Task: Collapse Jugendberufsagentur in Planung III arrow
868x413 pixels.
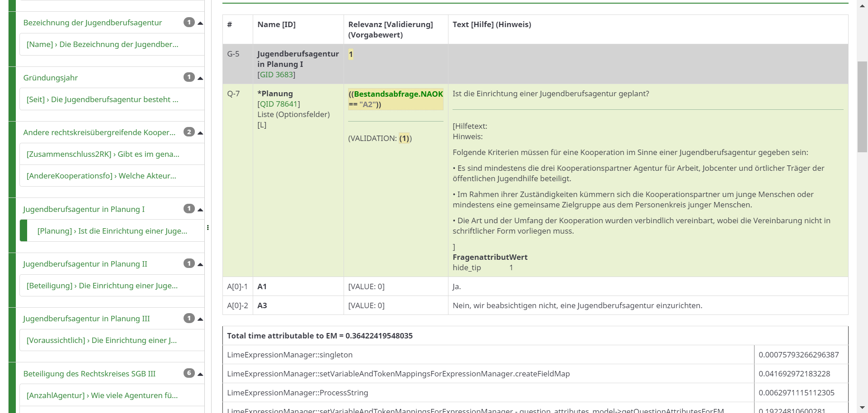Action: pyautogui.click(x=200, y=319)
